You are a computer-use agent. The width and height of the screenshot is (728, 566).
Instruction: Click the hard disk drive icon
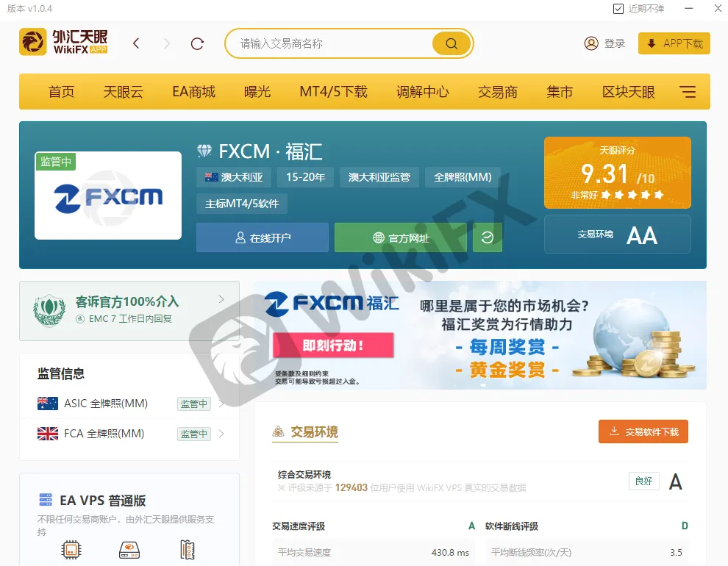coord(129,551)
